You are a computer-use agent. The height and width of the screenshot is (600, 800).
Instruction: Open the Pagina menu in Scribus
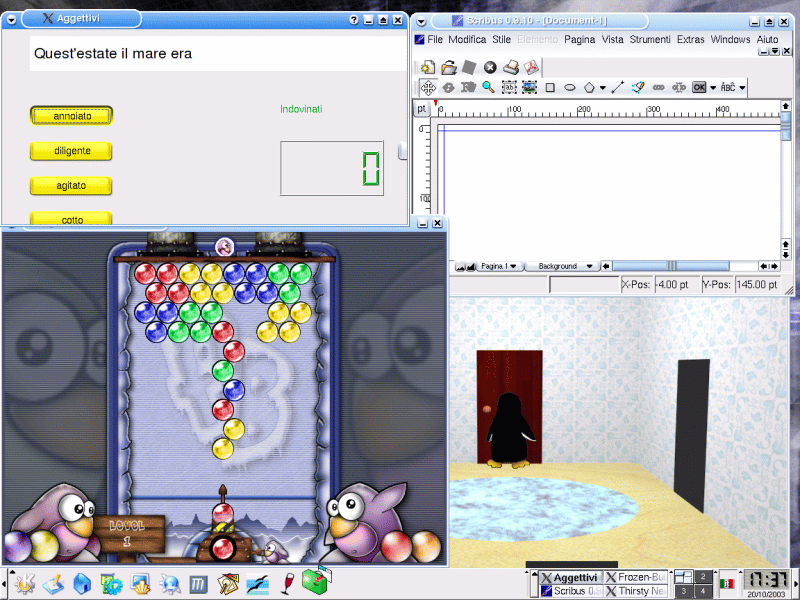pyautogui.click(x=580, y=39)
